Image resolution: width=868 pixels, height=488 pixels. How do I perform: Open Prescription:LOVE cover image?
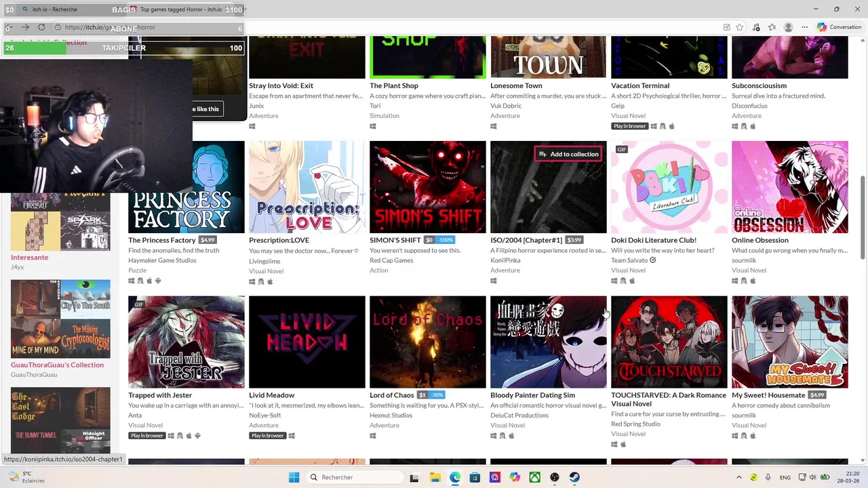pos(307,187)
